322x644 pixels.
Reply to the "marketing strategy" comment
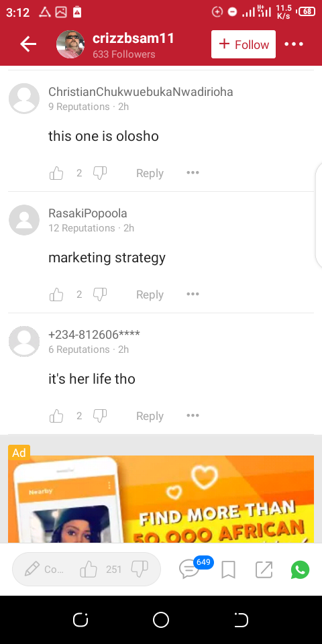[150, 294]
